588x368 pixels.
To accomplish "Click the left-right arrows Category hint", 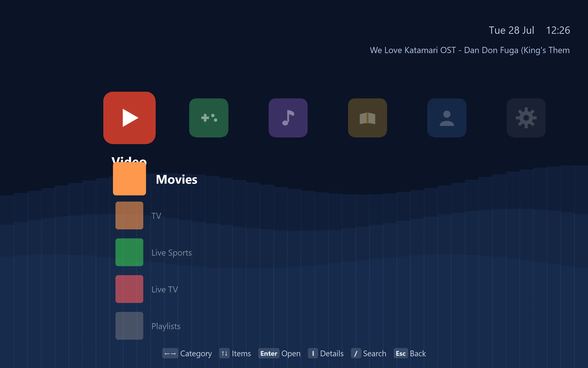I will pos(187,353).
